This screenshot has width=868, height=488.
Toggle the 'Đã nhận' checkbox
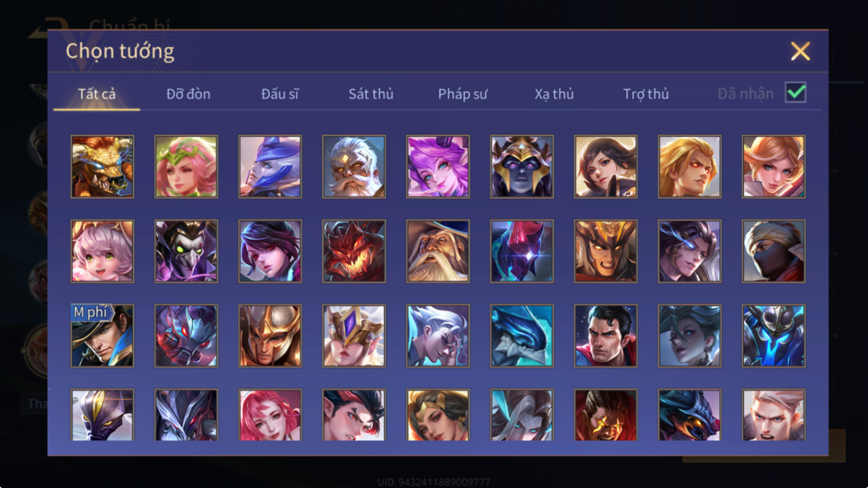795,92
